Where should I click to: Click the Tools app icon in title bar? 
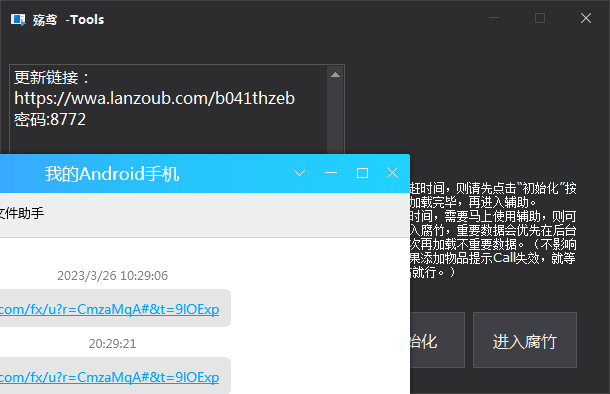point(18,19)
